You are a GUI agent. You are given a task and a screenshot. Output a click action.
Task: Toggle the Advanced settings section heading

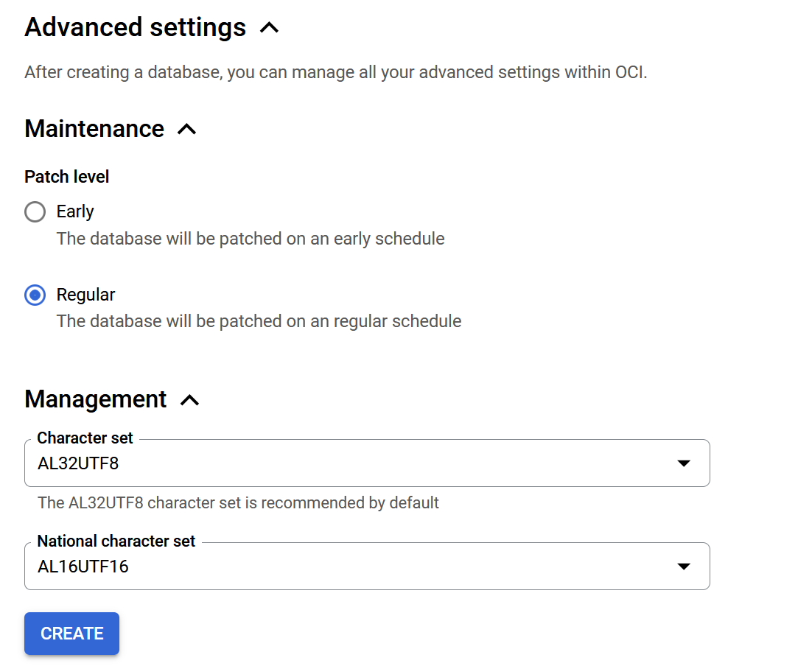[x=135, y=28]
